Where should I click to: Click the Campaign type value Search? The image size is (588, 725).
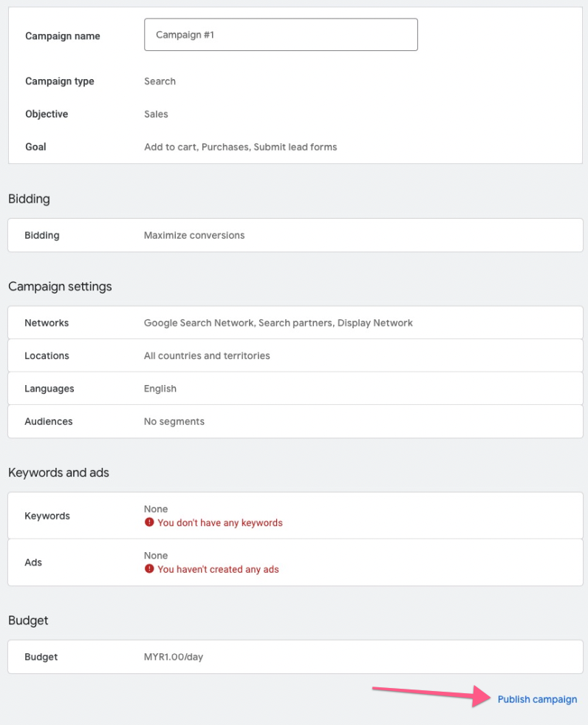(160, 81)
